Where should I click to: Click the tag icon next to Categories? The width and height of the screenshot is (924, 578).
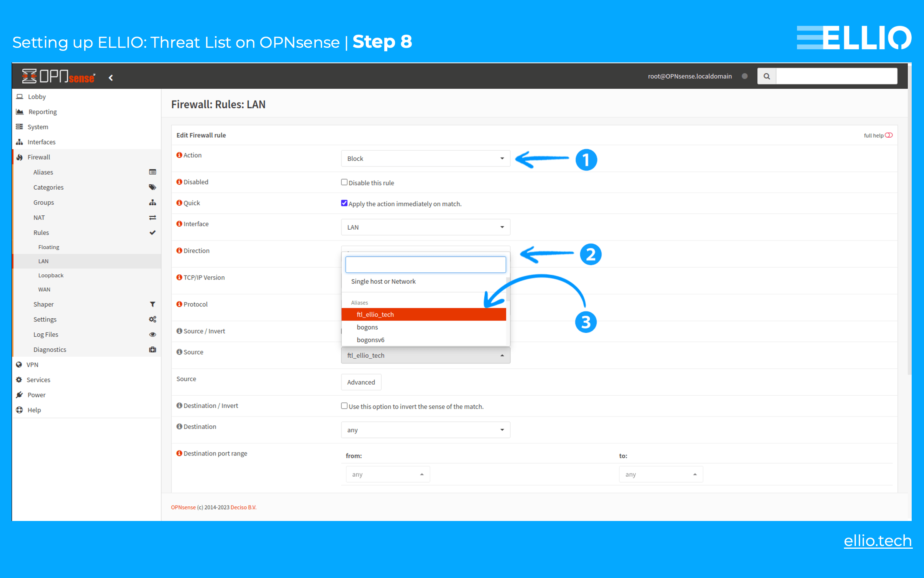click(152, 187)
